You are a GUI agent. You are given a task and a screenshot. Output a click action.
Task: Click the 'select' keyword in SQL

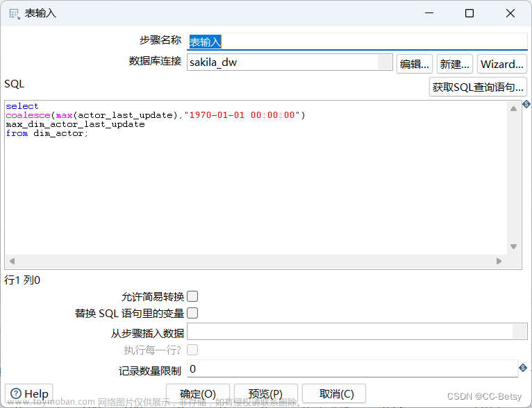pos(22,106)
